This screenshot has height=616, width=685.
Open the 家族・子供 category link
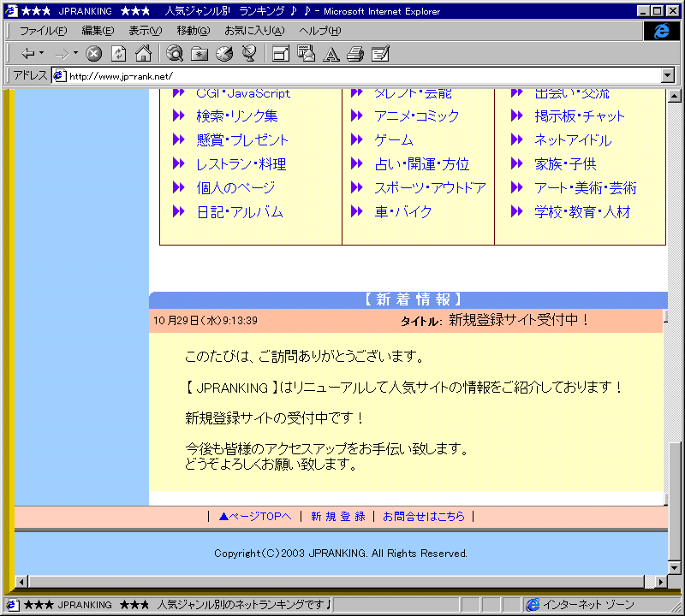coord(565,164)
